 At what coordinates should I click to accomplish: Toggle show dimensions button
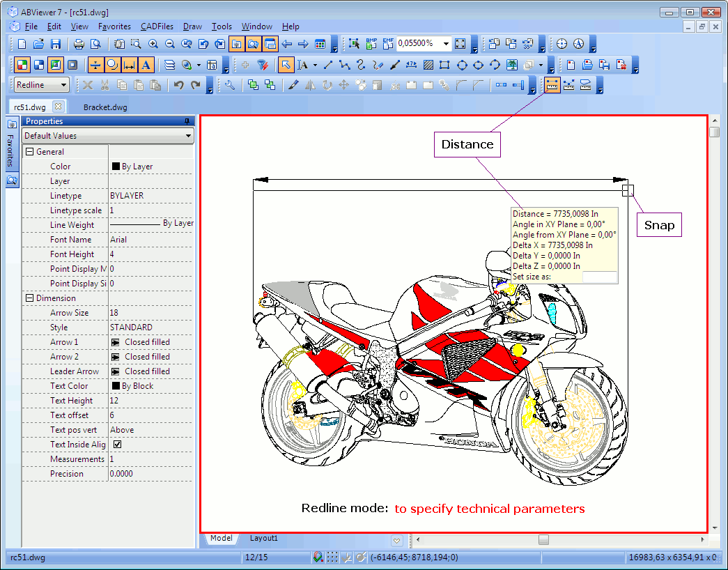point(129,65)
